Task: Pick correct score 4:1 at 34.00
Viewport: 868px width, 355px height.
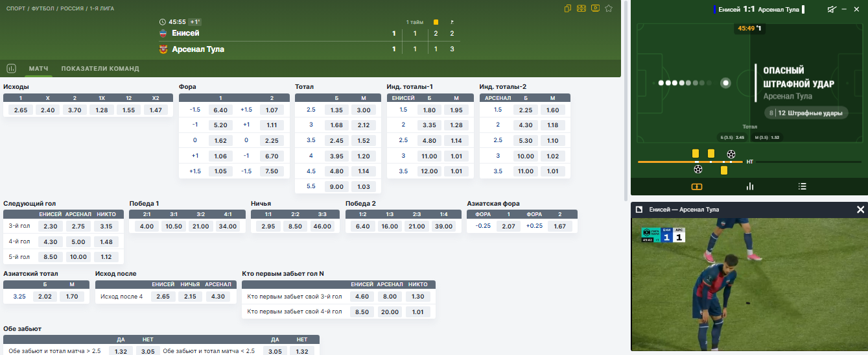Action: (228, 226)
